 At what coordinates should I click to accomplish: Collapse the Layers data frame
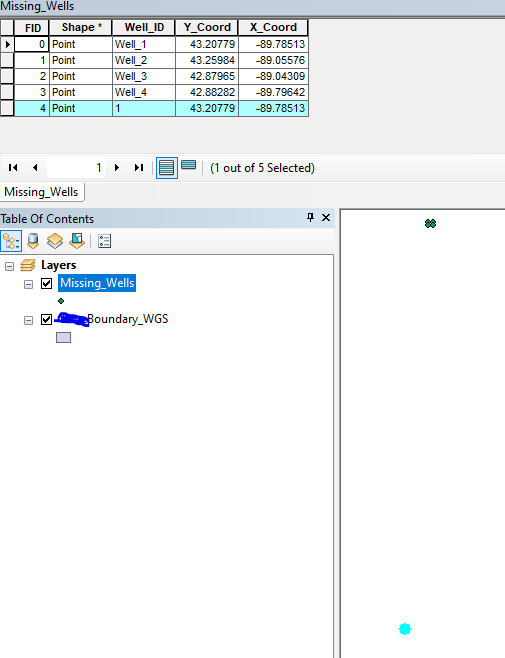coord(9,266)
